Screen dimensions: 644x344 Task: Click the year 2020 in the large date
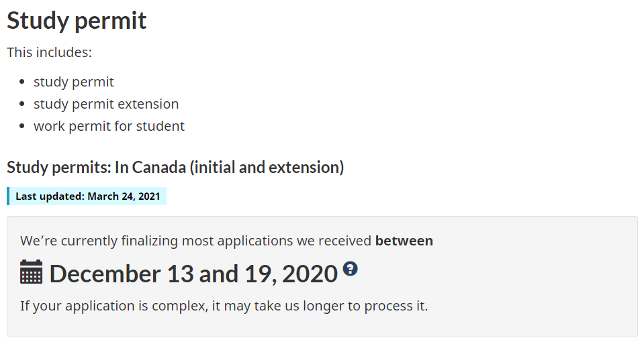(310, 274)
